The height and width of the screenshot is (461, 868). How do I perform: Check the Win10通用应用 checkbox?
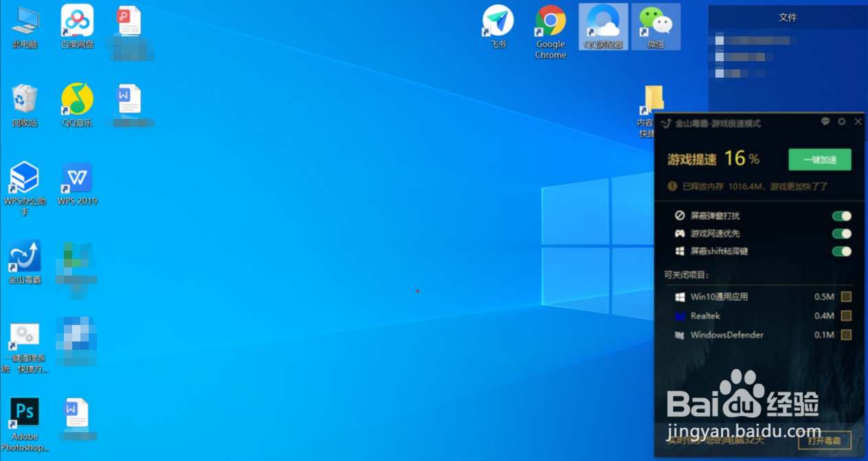846,297
